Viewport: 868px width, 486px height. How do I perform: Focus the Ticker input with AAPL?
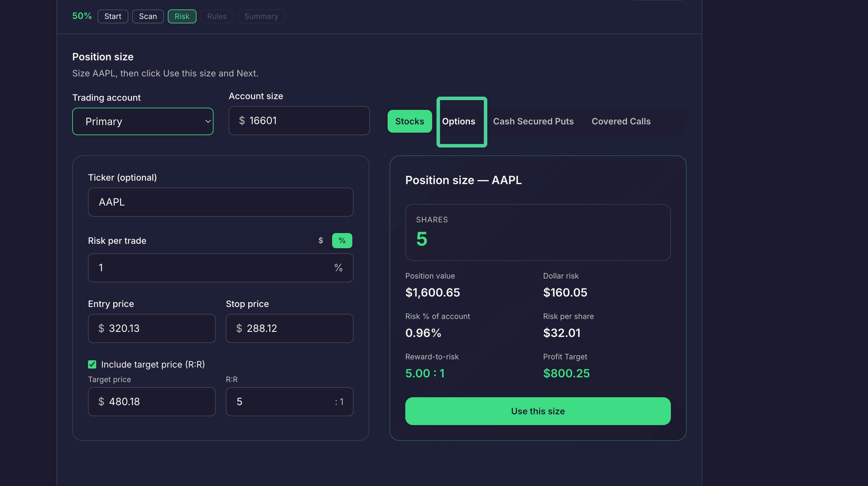[x=221, y=202]
